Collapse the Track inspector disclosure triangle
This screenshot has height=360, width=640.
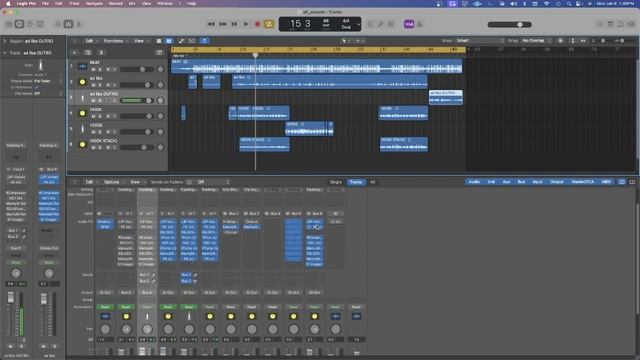pyautogui.click(x=4, y=53)
